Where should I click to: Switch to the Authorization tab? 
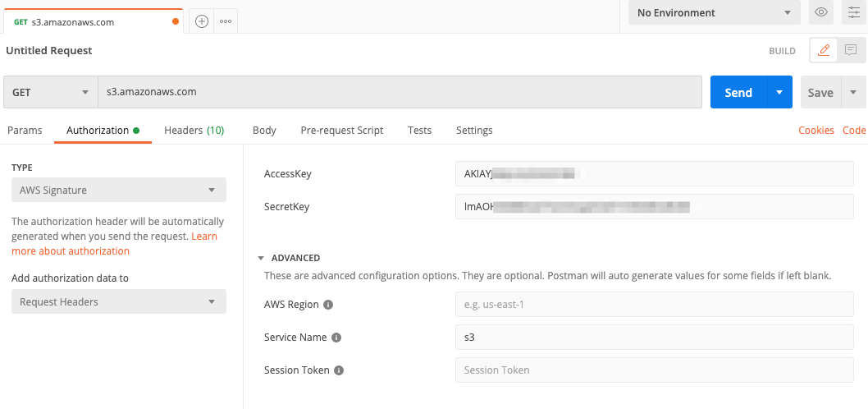[103, 131]
